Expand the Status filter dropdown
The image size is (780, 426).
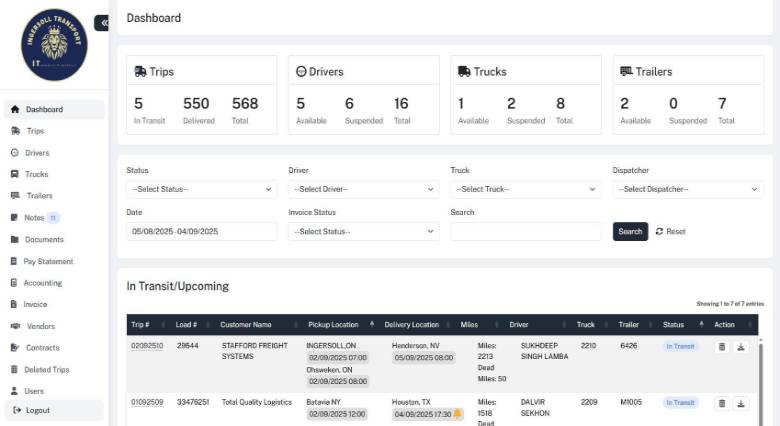click(201, 189)
